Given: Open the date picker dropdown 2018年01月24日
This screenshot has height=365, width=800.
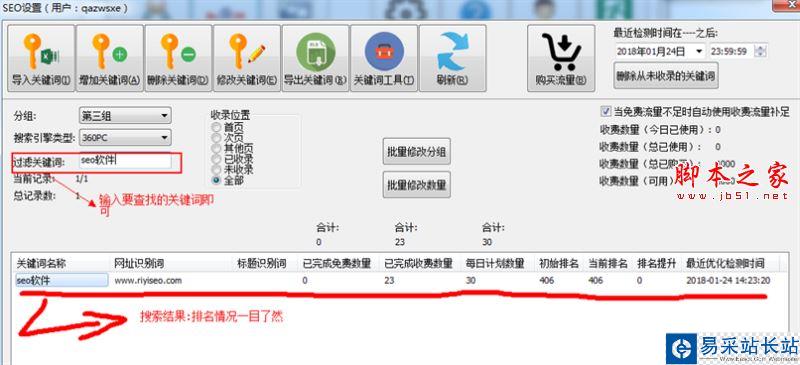Looking at the screenshot, I should pyautogui.click(x=698, y=51).
